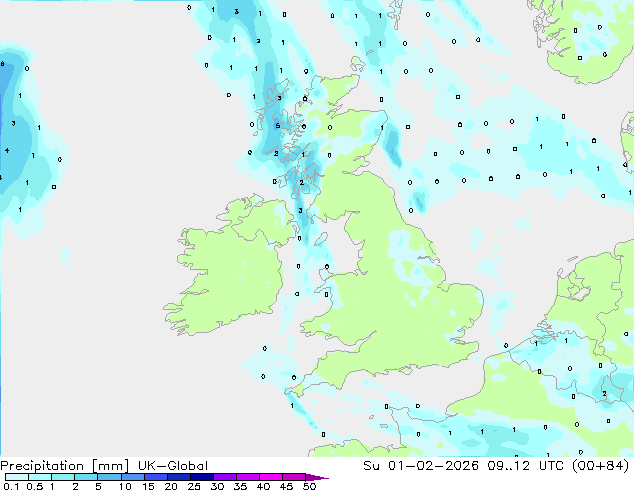The width and height of the screenshot is (634, 490).
Task: Click the above-50 mm arrow tip on legend
Action: pyautogui.click(x=317, y=477)
